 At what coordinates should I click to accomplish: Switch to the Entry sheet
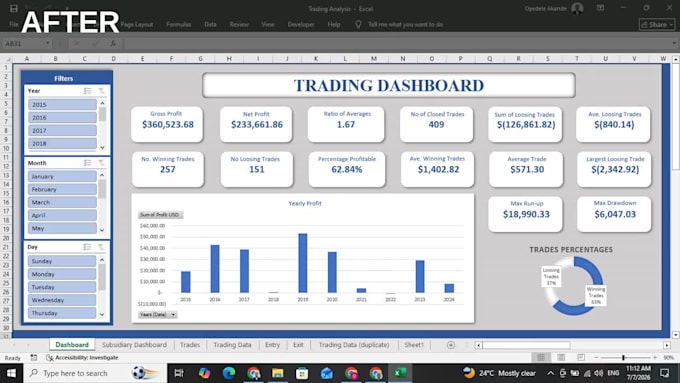pyautogui.click(x=272, y=345)
